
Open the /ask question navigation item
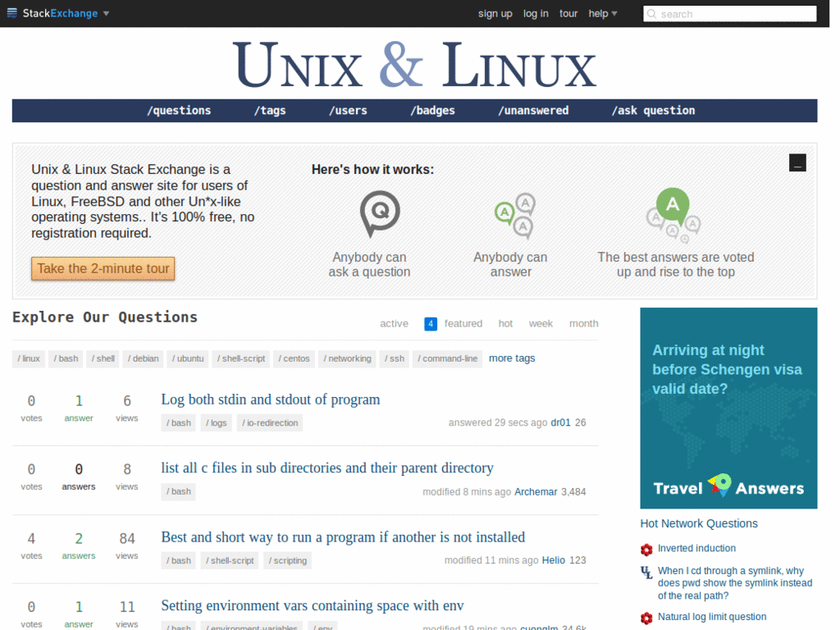[654, 111]
